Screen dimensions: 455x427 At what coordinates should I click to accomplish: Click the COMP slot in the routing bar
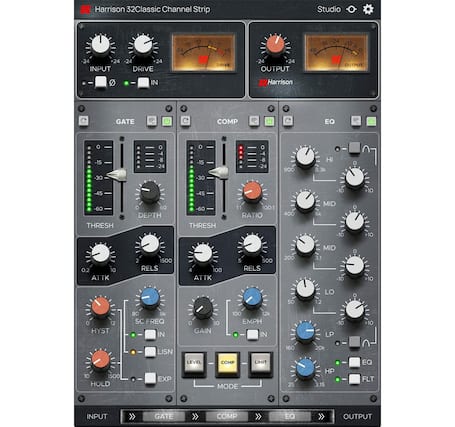[x=227, y=416]
